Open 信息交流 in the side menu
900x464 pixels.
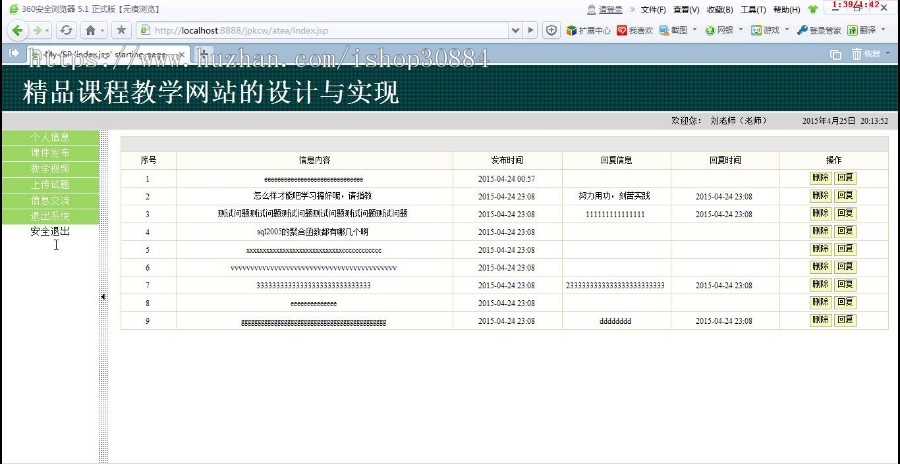[x=50, y=200]
